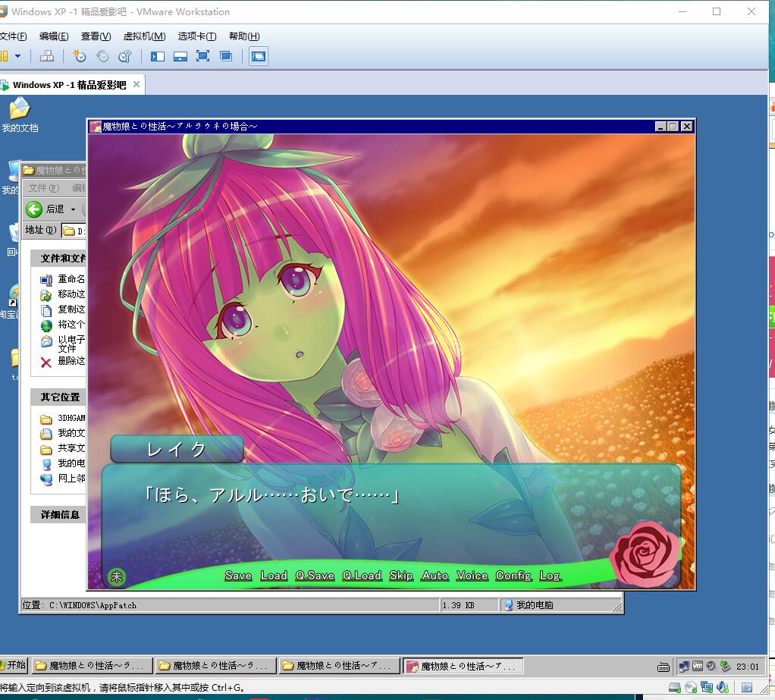The image size is (775, 700).
Task: Click the VMware Tools tray icon
Action: [698, 666]
